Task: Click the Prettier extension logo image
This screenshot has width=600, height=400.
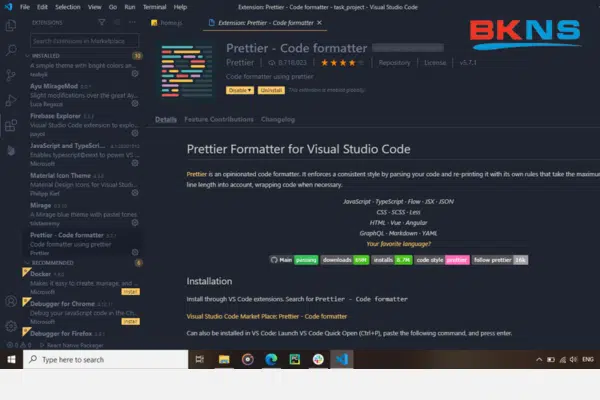Action: [x=186, y=71]
